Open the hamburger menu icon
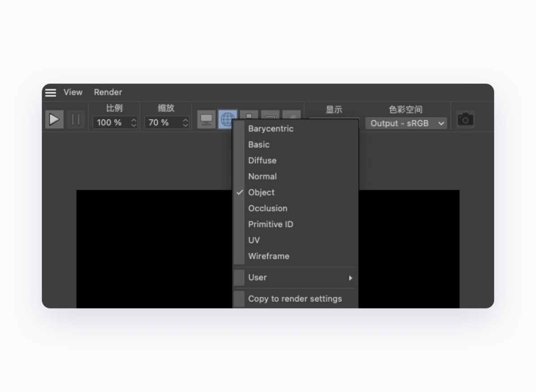The width and height of the screenshot is (536, 392). pyautogui.click(x=51, y=92)
